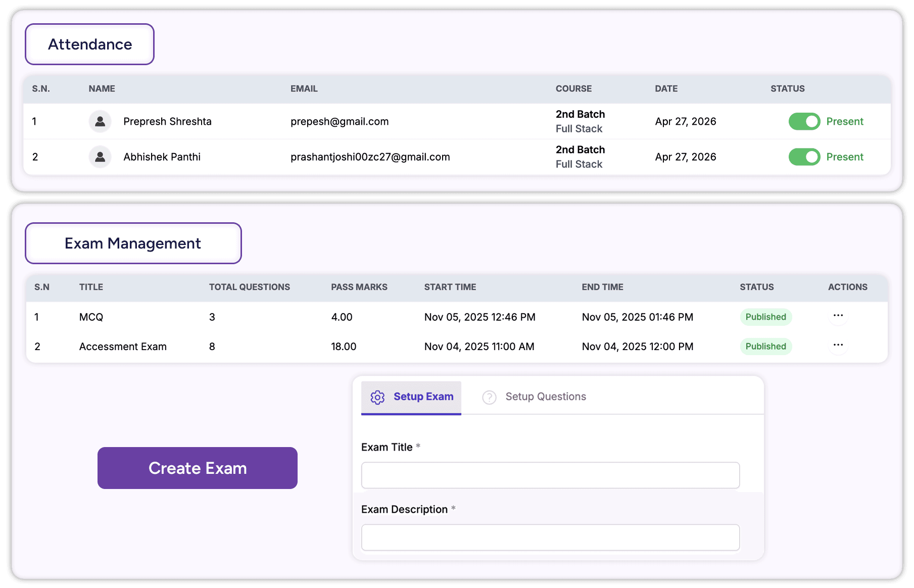
Task: Toggle Prepresh Shreshta's attendance to absent
Action: pyautogui.click(x=804, y=121)
